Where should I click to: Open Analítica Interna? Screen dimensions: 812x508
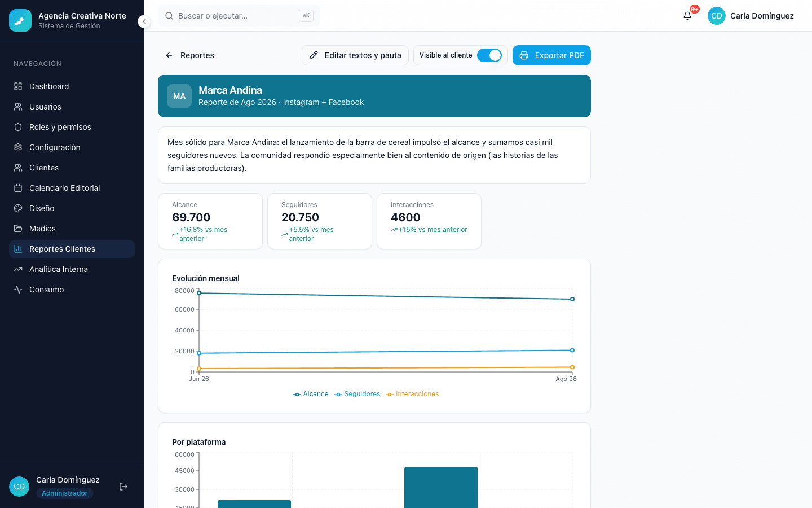coord(72,269)
